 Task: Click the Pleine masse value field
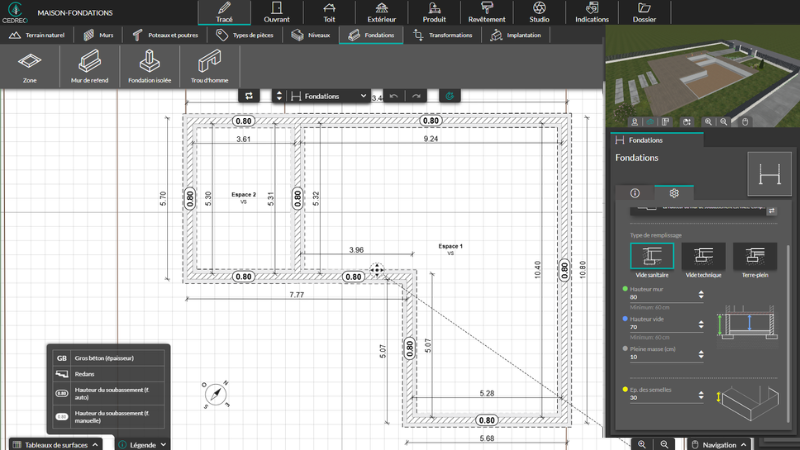click(662, 357)
